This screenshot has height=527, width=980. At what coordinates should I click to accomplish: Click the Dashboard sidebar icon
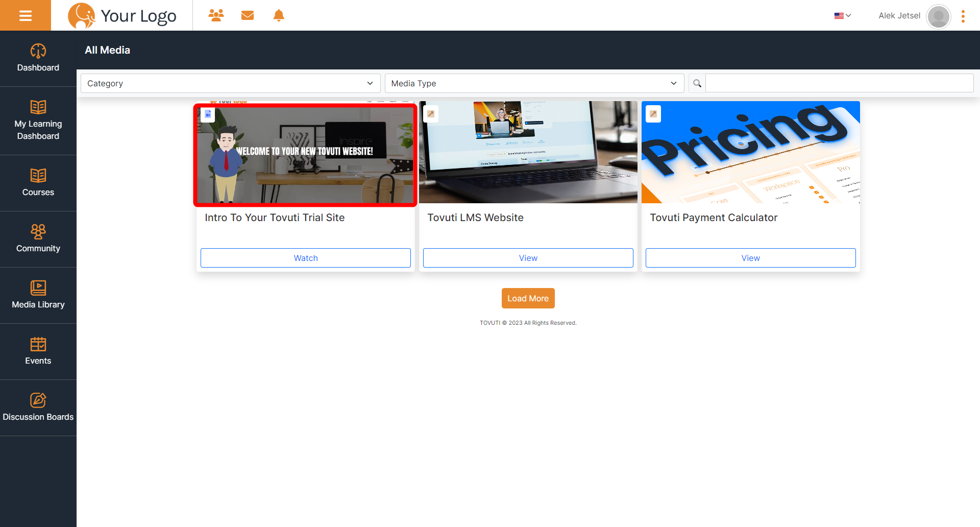[x=38, y=51]
